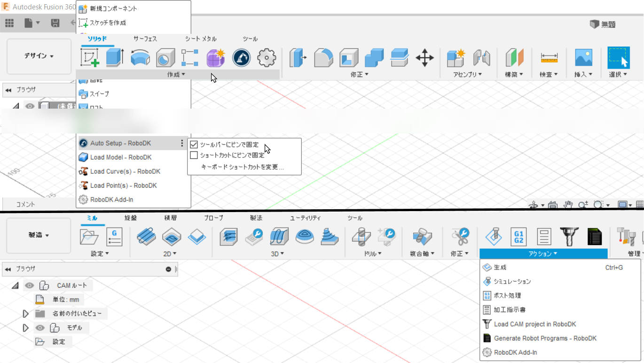Viewport: 644px width, 363px height.
Task: Select the 3D Adaptive Clearing icon
Action: (228, 237)
